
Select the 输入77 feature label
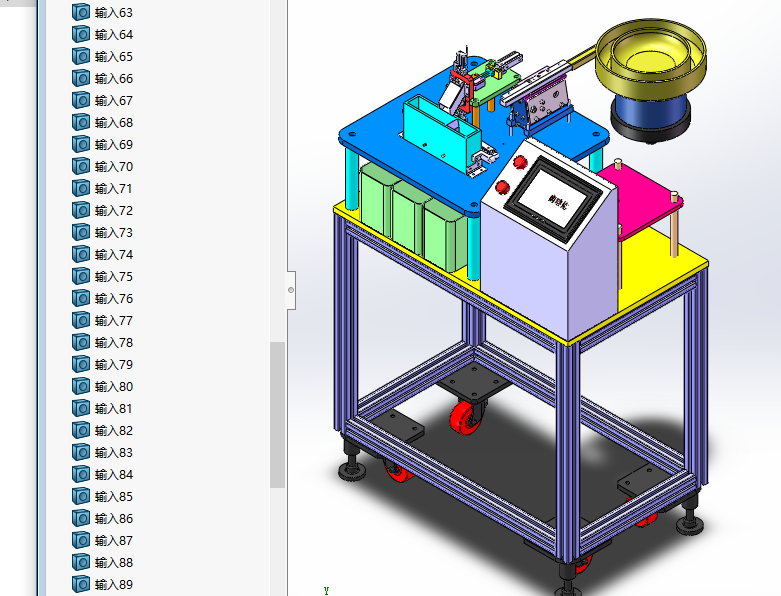click(x=114, y=321)
